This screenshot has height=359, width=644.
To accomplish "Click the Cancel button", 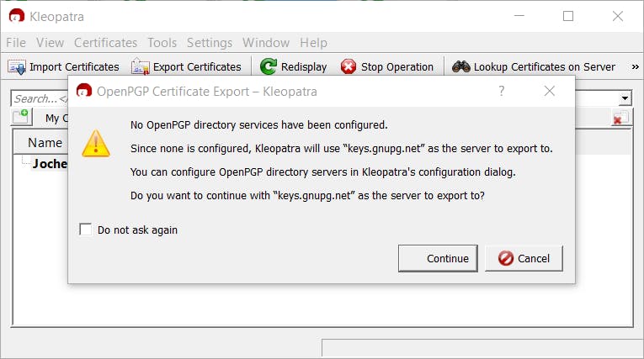I will (x=524, y=258).
